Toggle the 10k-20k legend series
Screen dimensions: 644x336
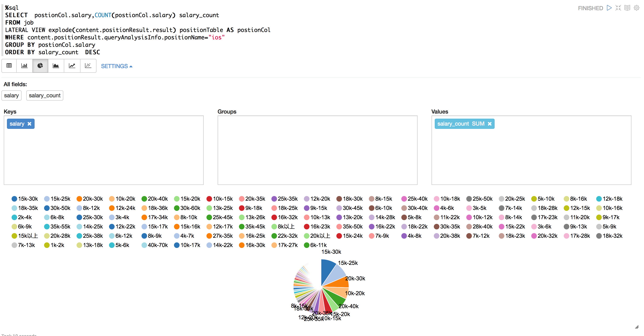tap(122, 199)
